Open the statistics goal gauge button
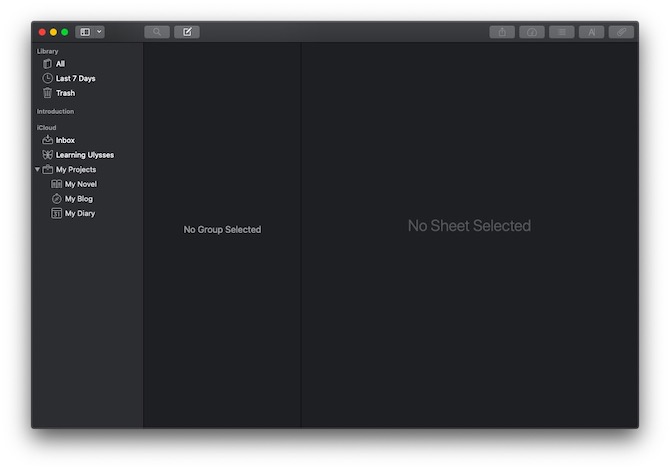Screen dimensions: 670x470 pyautogui.click(x=532, y=32)
